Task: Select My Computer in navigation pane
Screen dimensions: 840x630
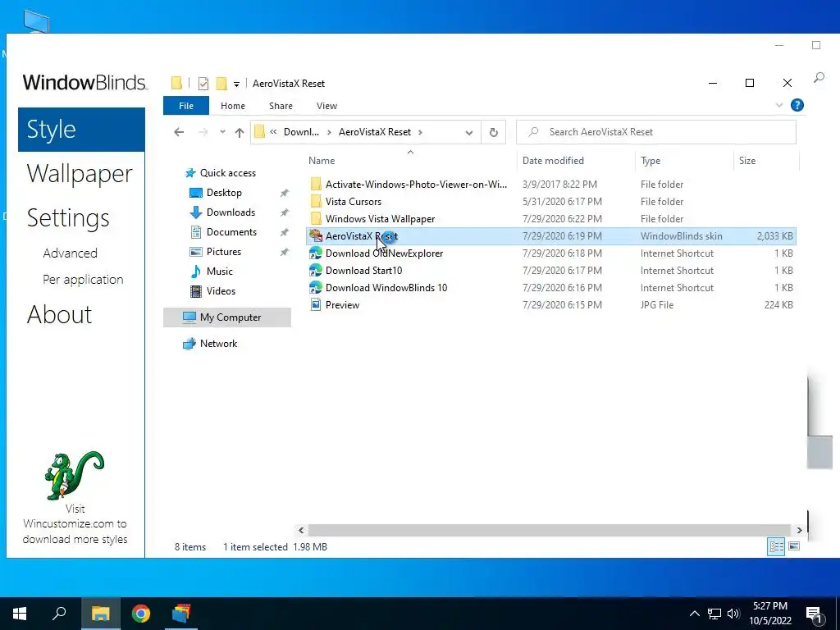Action: tap(227, 317)
